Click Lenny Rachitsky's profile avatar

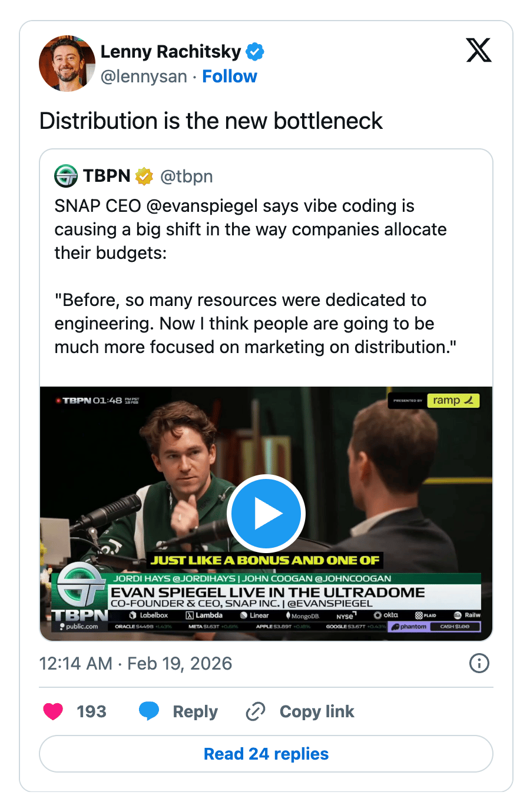(x=67, y=63)
